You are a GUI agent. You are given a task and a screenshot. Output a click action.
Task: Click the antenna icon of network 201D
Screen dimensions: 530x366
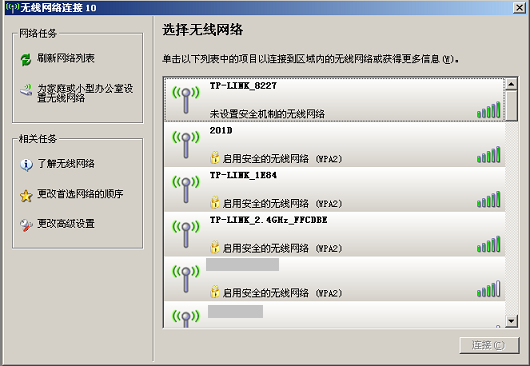pyautogui.click(x=186, y=144)
